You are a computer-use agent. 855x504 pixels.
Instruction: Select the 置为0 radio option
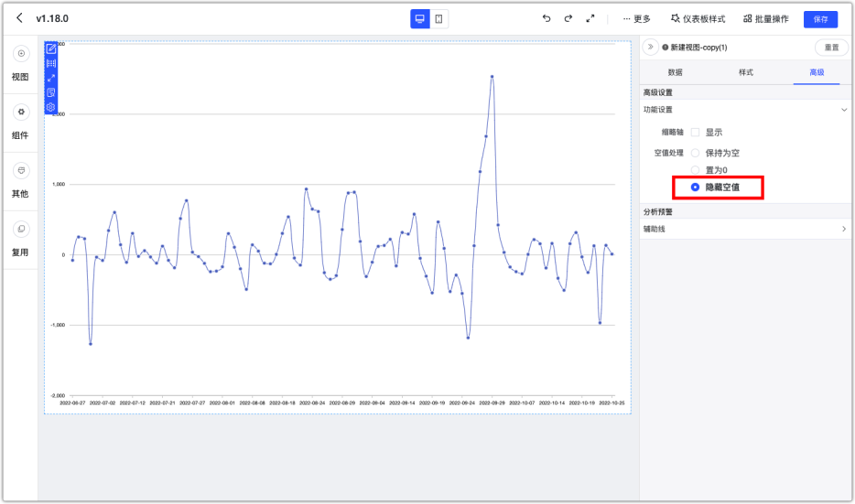[x=696, y=170]
